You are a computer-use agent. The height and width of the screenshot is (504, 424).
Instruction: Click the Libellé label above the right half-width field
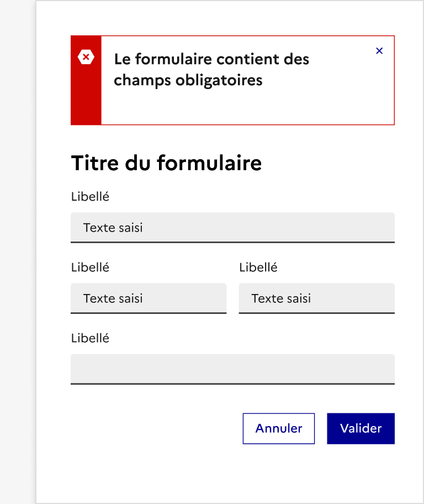click(x=258, y=267)
